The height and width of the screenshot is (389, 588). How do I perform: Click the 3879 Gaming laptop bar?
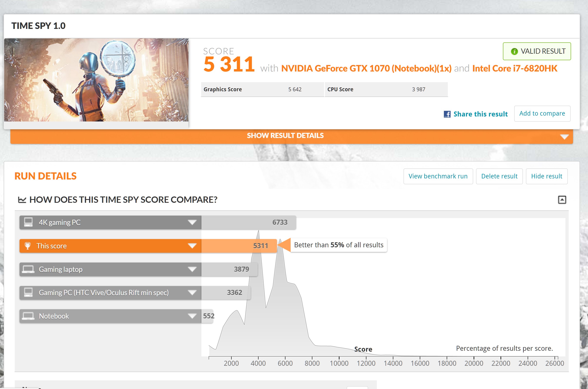229,269
